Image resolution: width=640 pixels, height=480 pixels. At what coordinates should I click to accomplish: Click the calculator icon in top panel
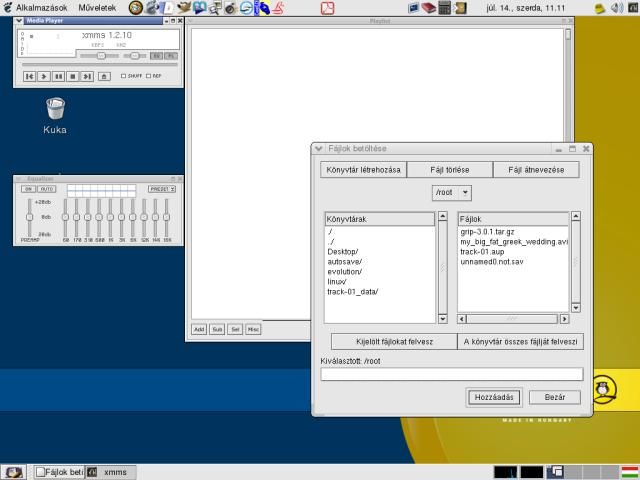(445, 8)
